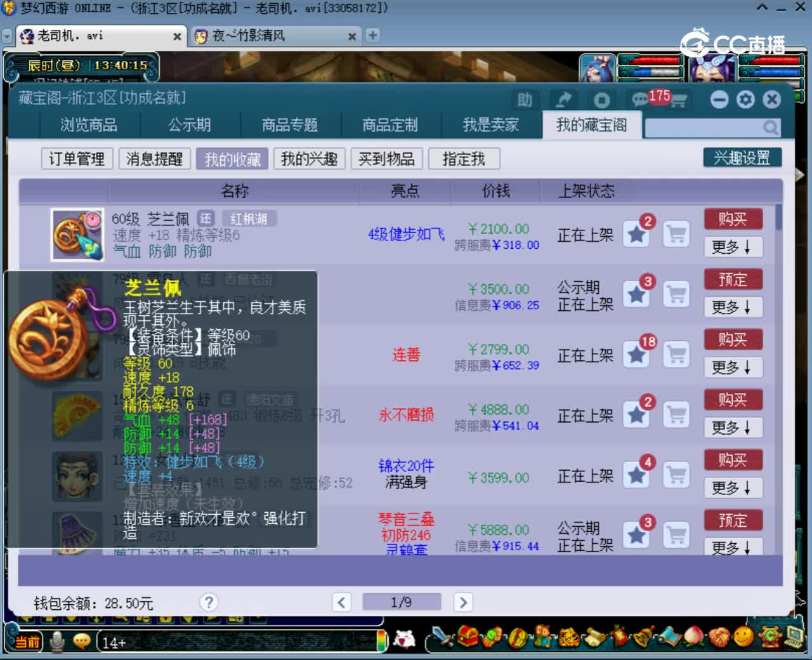Viewport: 812px width, 660px height.
Task: Toggle favorite star for ￥3599.00 item
Action: pos(636,476)
